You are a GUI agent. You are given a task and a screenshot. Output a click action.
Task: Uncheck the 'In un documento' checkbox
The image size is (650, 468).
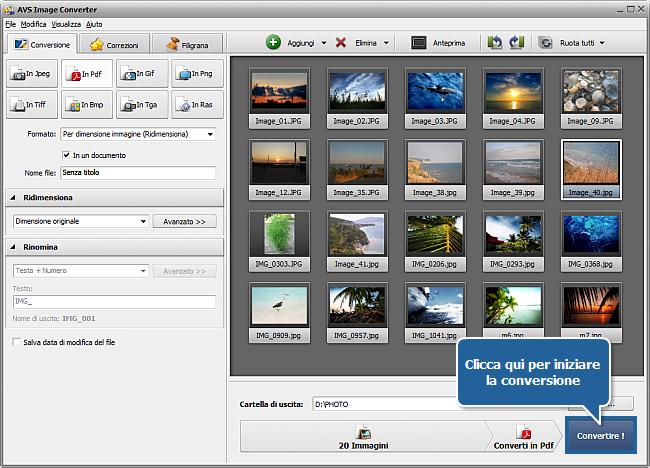point(66,155)
